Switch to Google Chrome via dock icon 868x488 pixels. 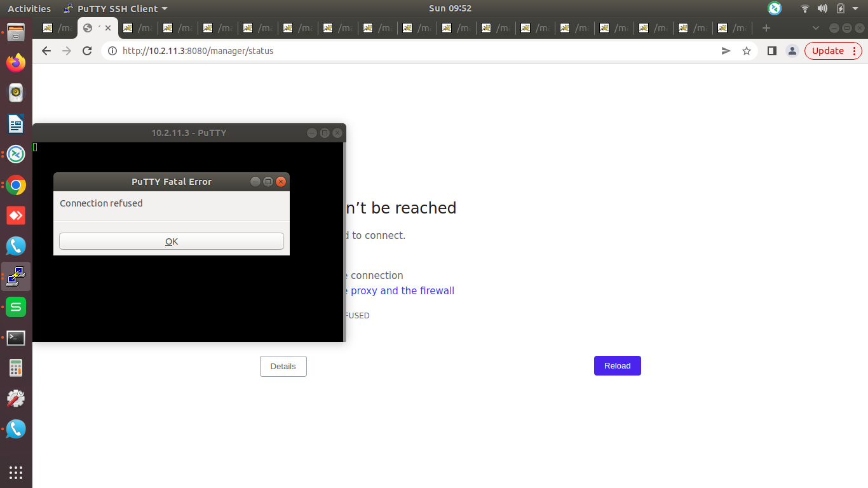16,185
